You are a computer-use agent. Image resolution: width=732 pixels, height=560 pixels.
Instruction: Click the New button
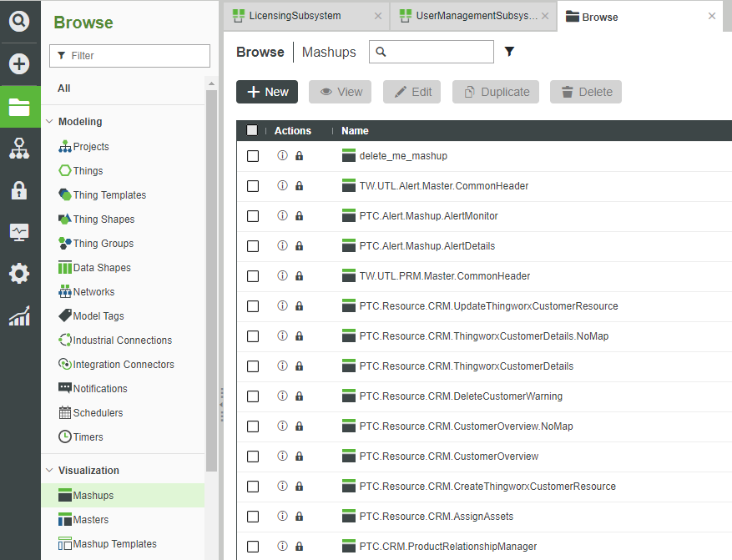point(267,92)
